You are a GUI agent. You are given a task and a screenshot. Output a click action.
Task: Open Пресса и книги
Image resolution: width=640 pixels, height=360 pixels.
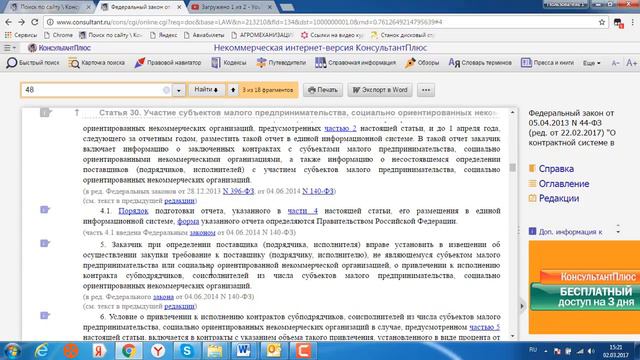pyautogui.click(x=547, y=63)
